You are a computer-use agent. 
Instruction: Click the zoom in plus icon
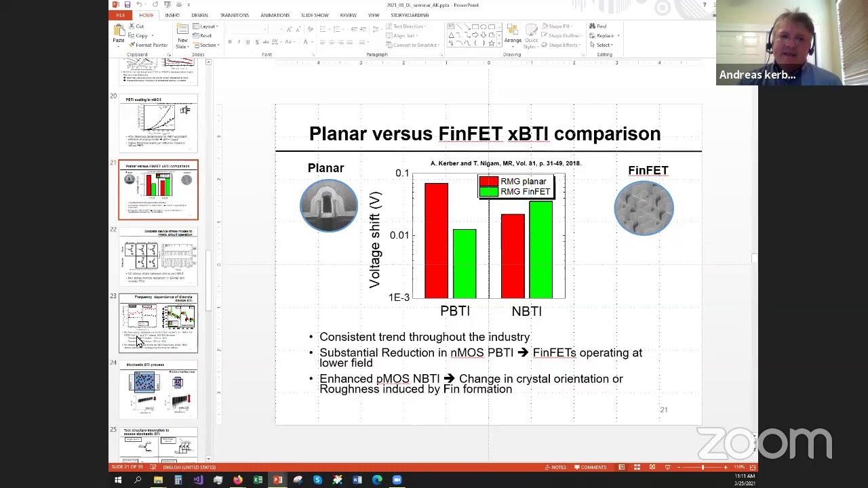(x=726, y=467)
